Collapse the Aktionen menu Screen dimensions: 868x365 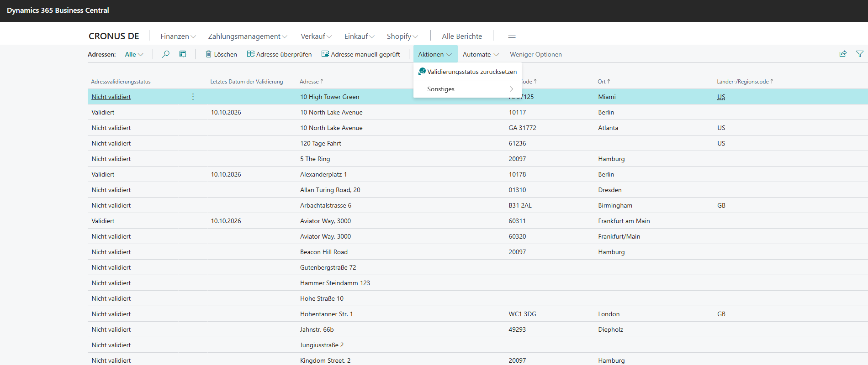click(435, 54)
